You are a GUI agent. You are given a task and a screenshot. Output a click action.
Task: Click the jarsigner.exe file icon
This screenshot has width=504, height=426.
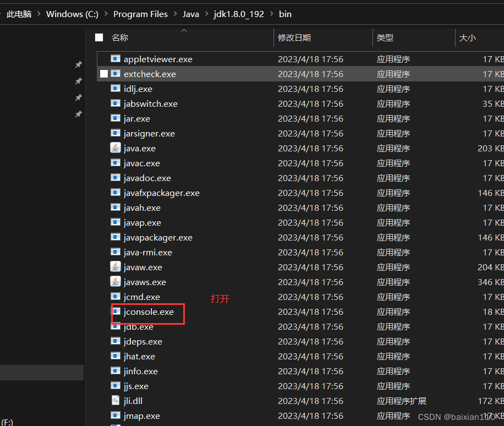[116, 133]
